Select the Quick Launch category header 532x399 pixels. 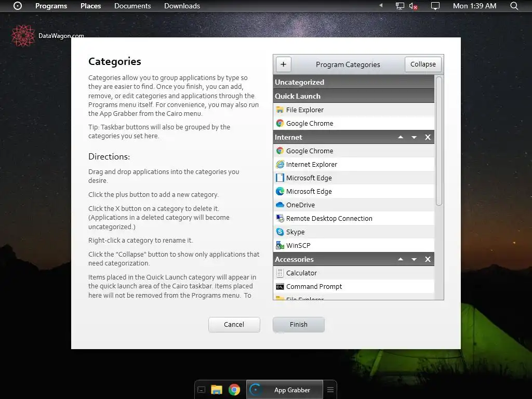[353, 96]
